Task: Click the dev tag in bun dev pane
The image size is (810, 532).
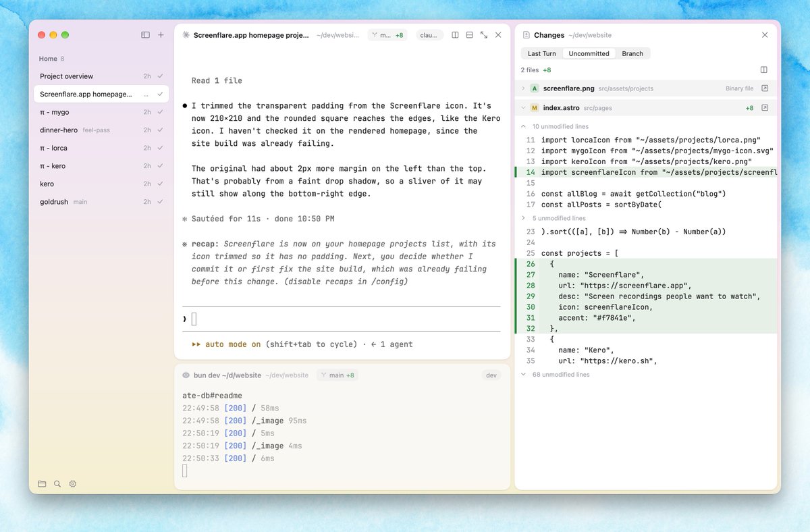Action: 491,375
